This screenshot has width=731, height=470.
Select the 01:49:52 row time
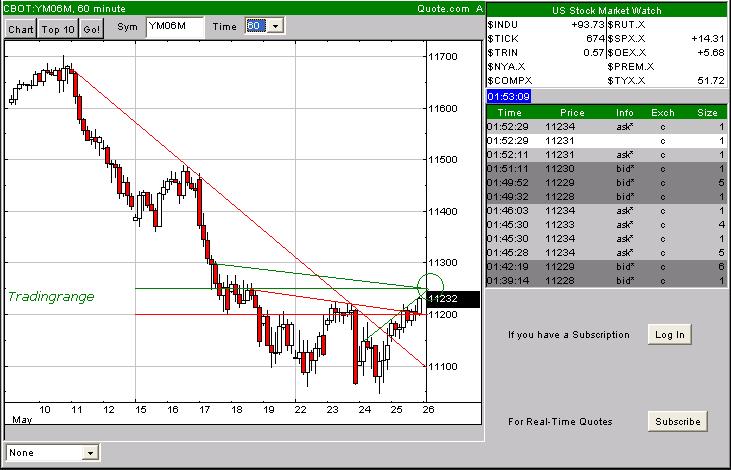click(x=508, y=183)
